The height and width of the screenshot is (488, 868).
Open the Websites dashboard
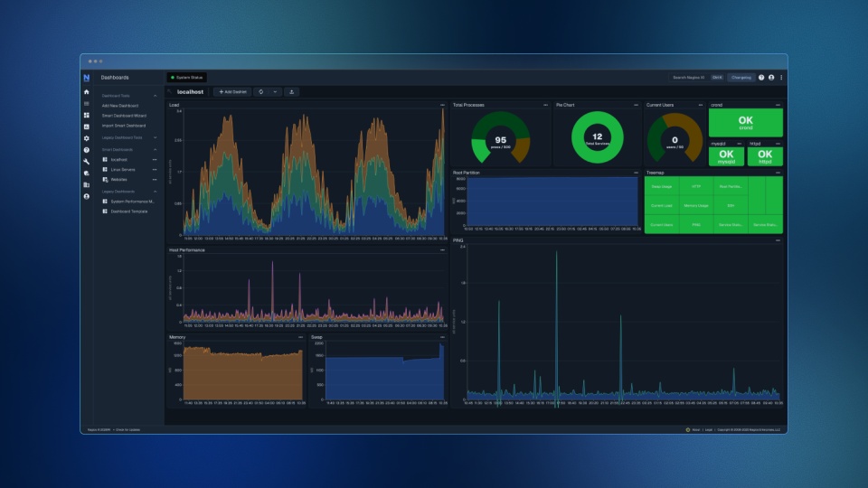(119, 180)
